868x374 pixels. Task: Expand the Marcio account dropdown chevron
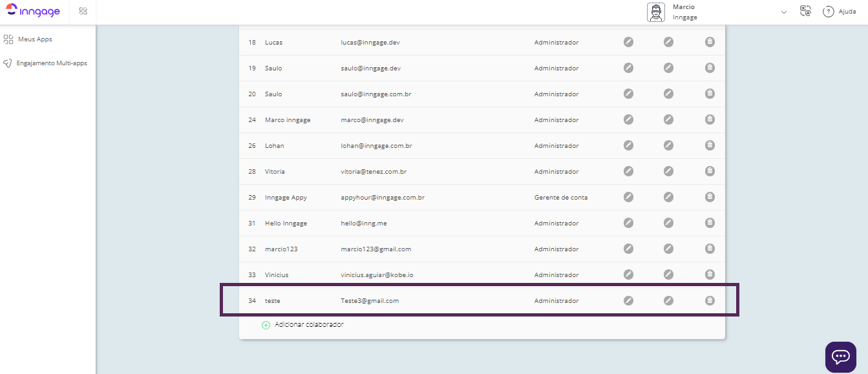point(784,12)
